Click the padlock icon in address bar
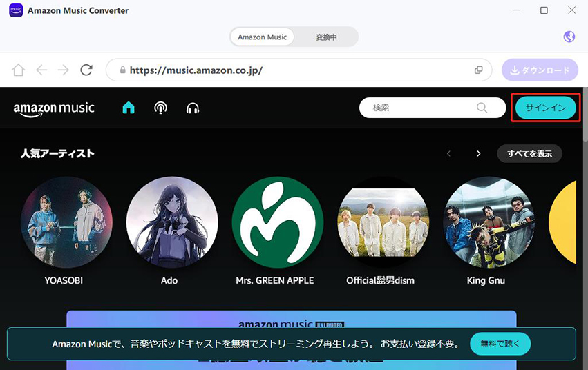 (x=122, y=70)
